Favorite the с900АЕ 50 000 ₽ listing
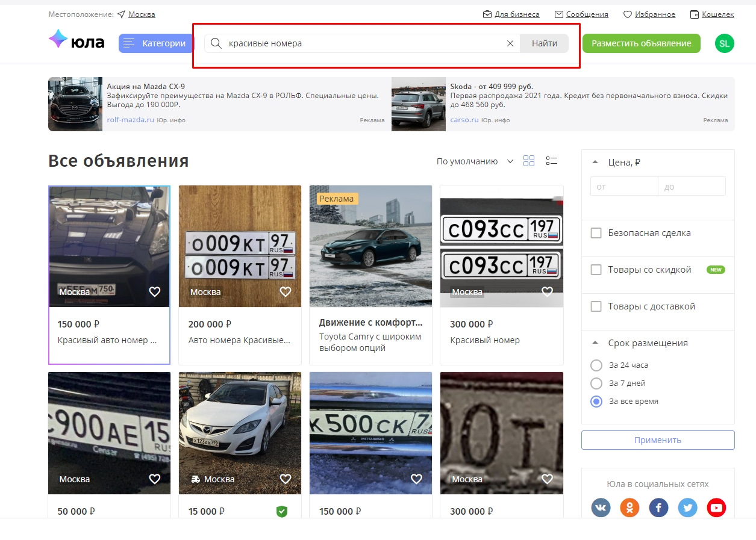This screenshot has width=756, height=540. click(155, 479)
